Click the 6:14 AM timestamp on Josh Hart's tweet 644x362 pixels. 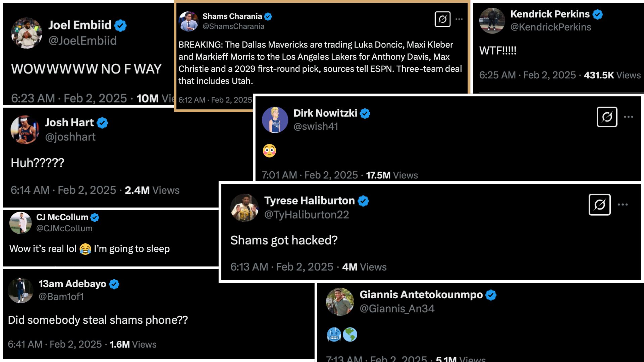coord(30,190)
